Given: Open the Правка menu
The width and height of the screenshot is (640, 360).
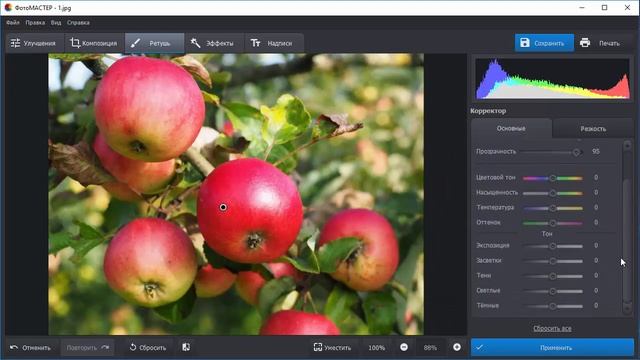Looking at the screenshot, I should pos(35,23).
